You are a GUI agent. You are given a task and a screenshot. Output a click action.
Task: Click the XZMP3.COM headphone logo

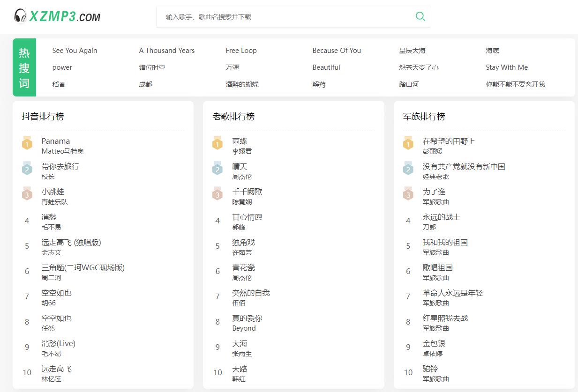click(57, 16)
